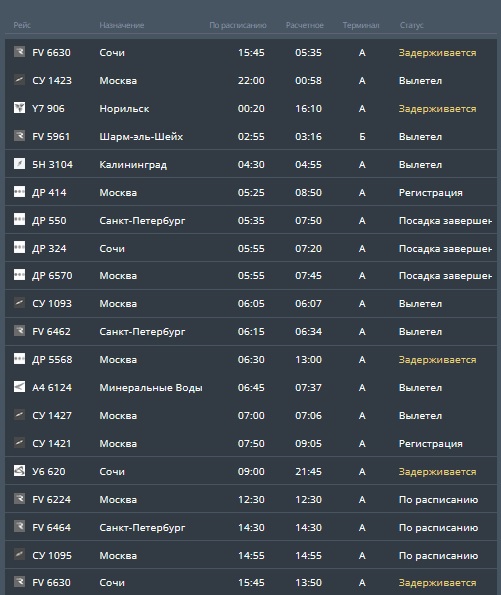The width and height of the screenshot is (501, 595).
Task: Click scheduled time 05:25
Action: tap(251, 193)
